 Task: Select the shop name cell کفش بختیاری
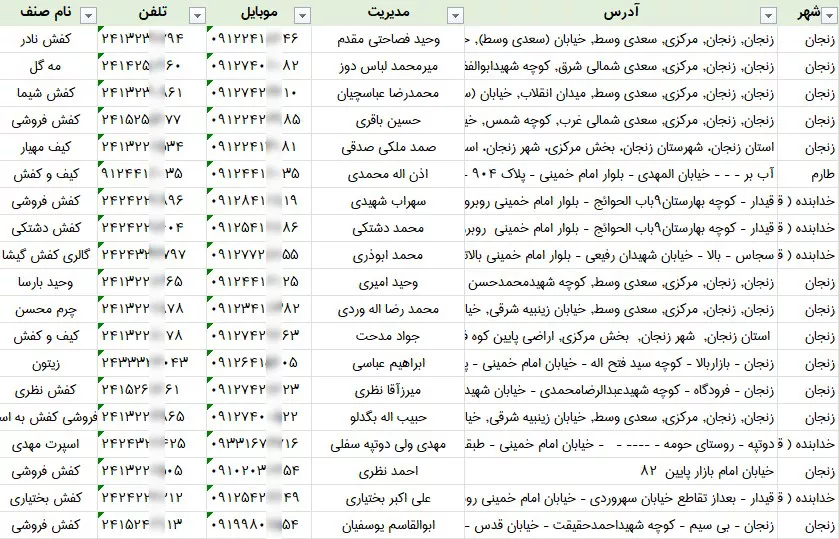tap(49, 498)
